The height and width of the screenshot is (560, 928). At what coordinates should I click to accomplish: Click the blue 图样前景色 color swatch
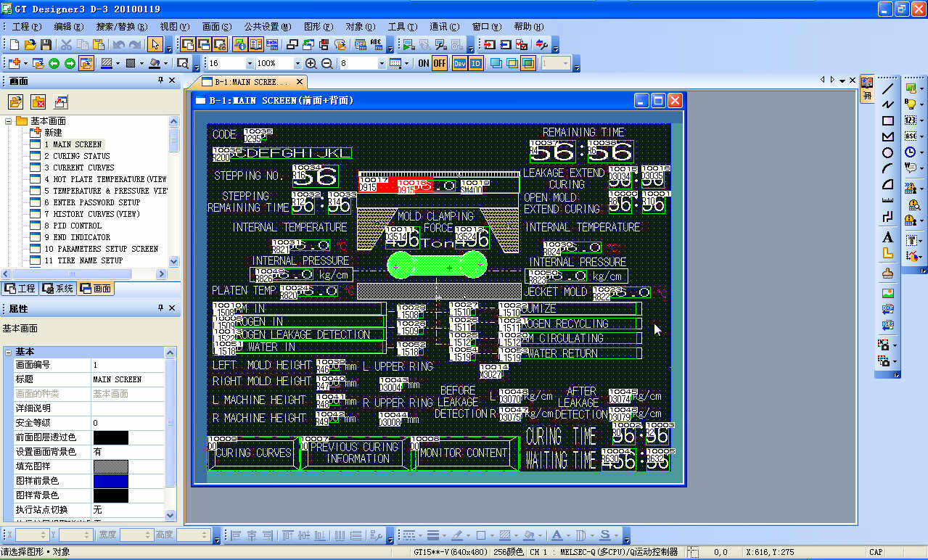click(x=110, y=481)
